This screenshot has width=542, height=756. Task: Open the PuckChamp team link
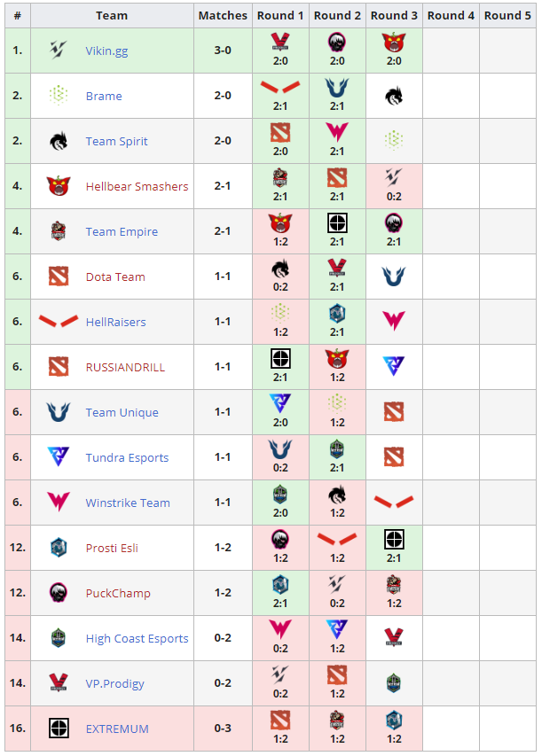click(x=118, y=593)
